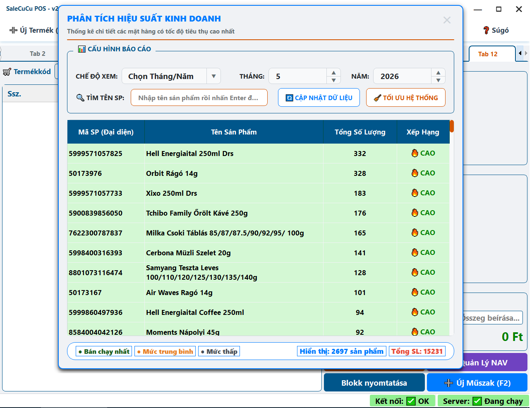The height and width of the screenshot is (408, 532).
Task: Select product code 50173976
Action: pos(85,173)
